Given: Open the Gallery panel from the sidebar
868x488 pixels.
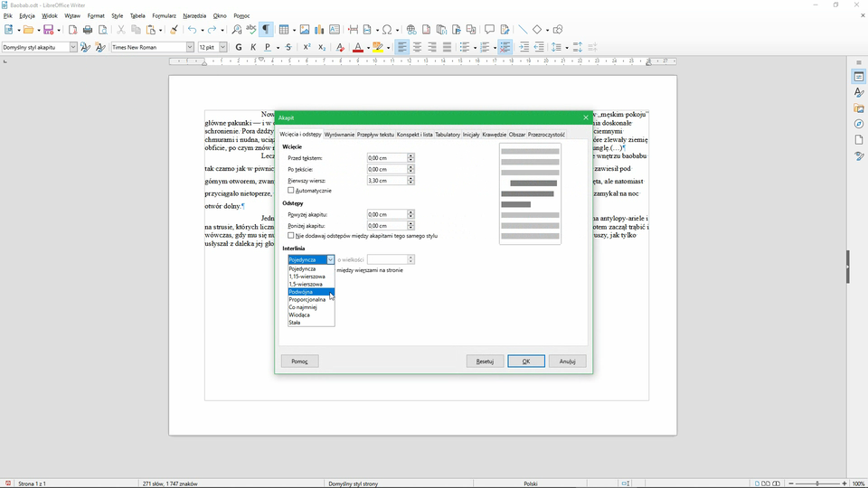Looking at the screenshot, I should coord(858,108).
